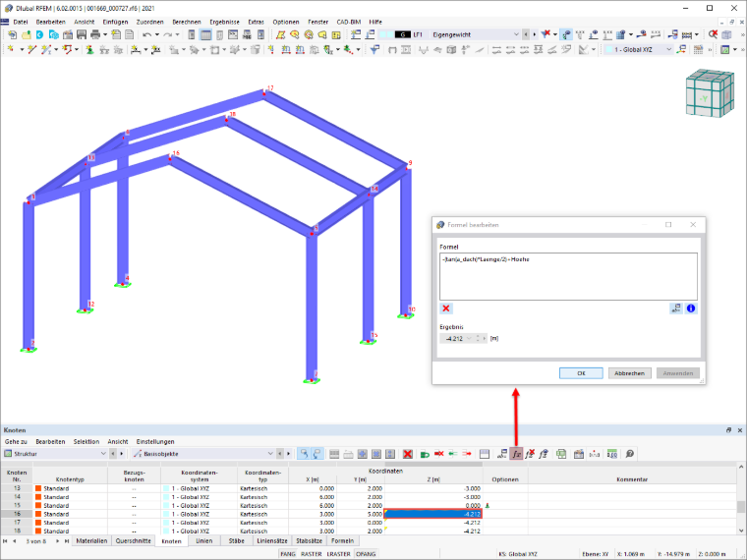Toggle LRASTER in the status bar
Screen dimensions: 747x560
click(x=339, y=554)
